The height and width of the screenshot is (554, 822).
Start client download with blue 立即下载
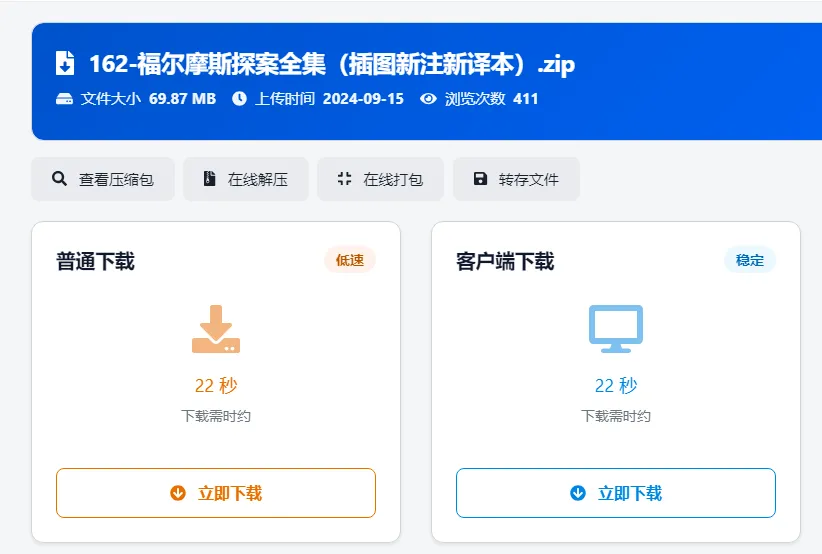(616, 493)
